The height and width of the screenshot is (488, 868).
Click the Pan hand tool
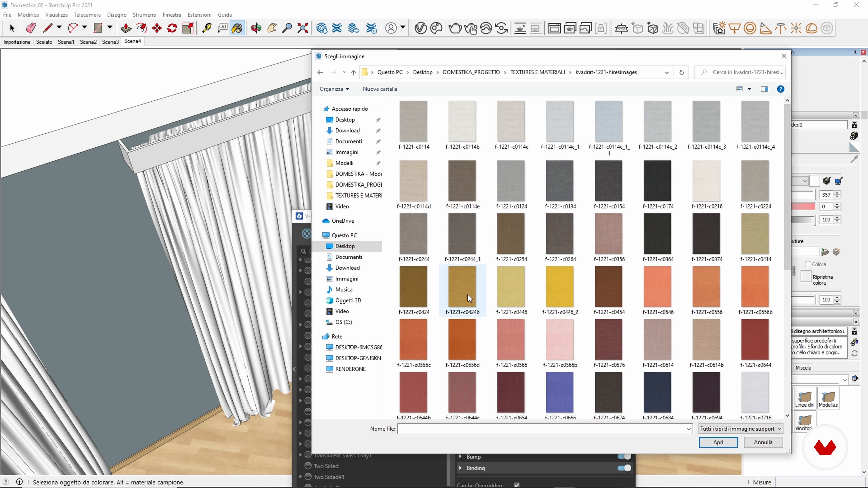[x=271, y=28]
